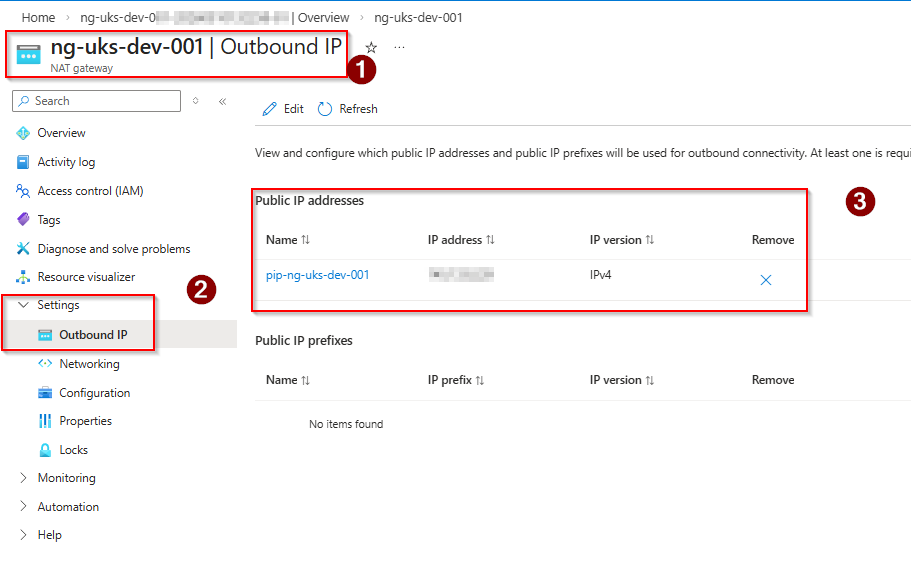Click the Resource visualizer icon
The width and height of the screenshot is (911, 568).
[x=23, y=277]
